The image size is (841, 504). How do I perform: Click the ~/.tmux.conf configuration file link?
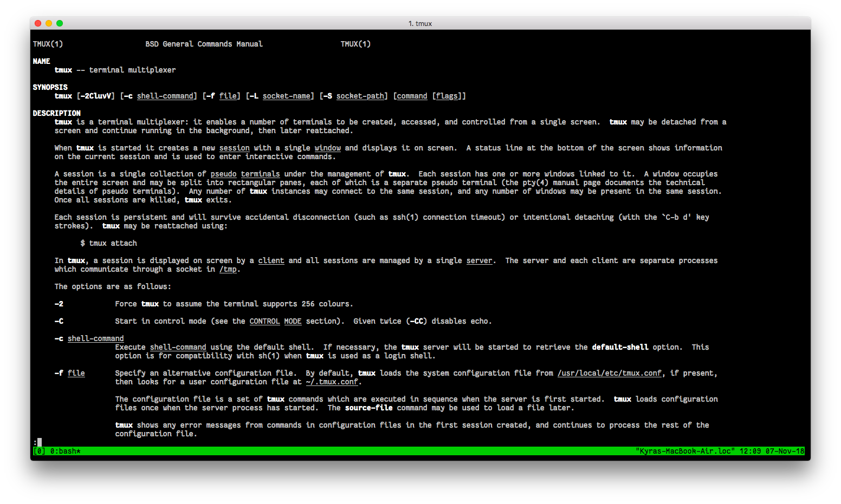pos(332,381)
